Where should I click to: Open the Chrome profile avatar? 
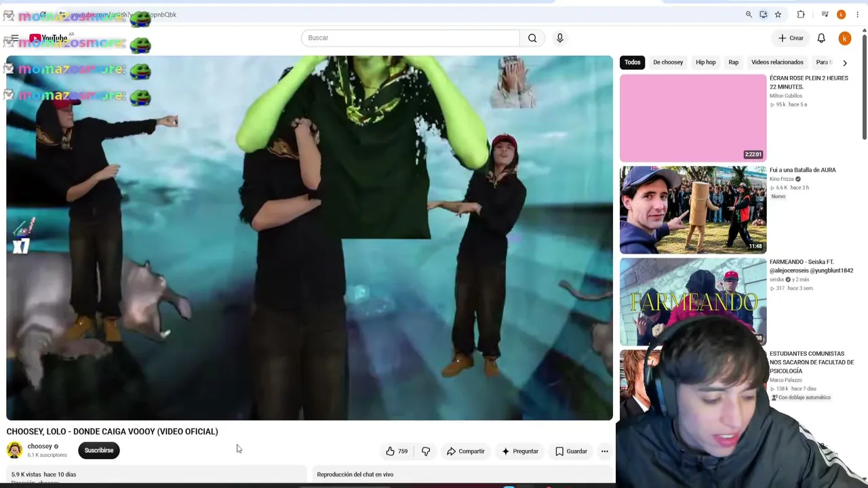click(x=842, y=15)
